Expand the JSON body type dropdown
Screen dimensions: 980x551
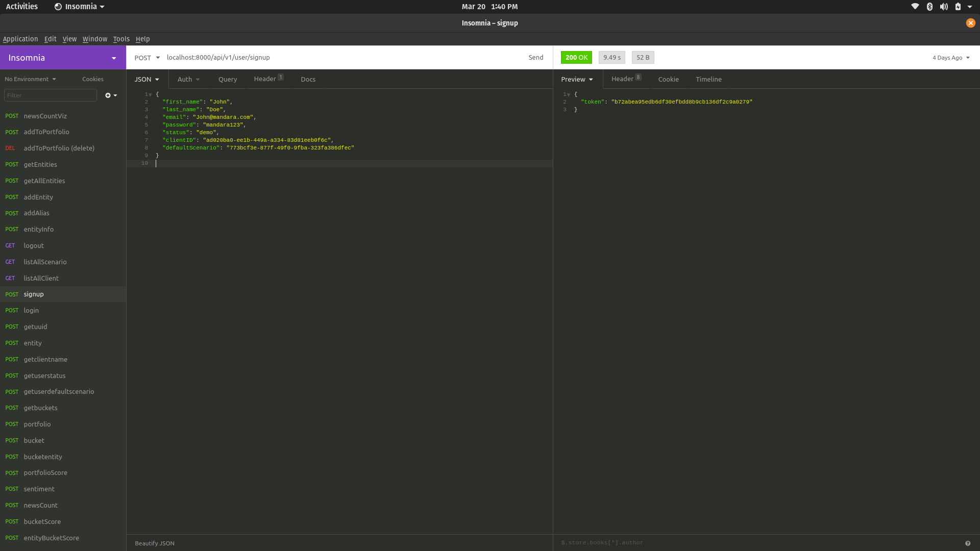147,79
